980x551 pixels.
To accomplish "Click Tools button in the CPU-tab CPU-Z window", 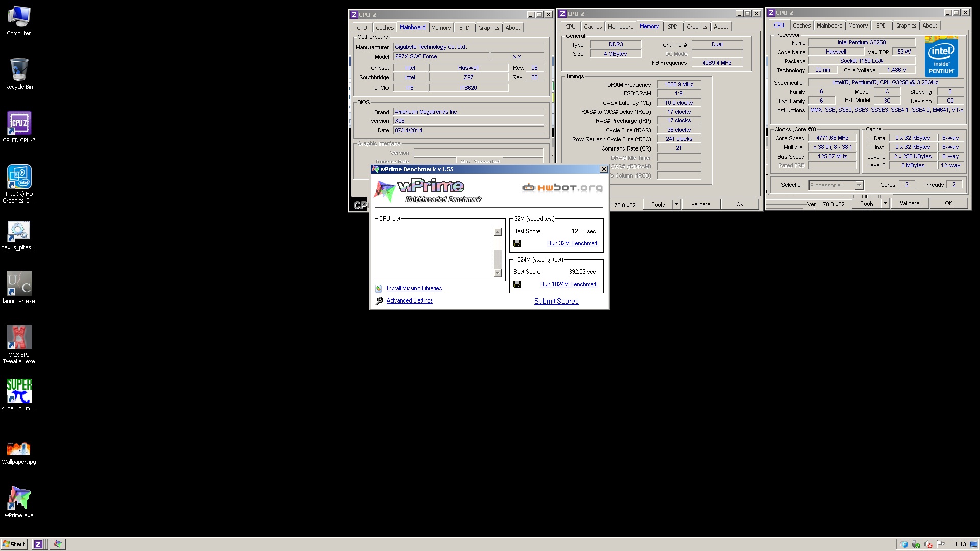I will coord(867,204).
